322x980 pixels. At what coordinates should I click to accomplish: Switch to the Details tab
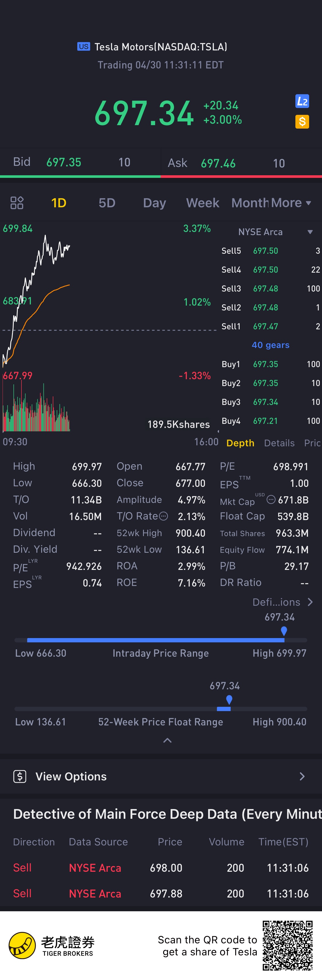coord(279,443)
